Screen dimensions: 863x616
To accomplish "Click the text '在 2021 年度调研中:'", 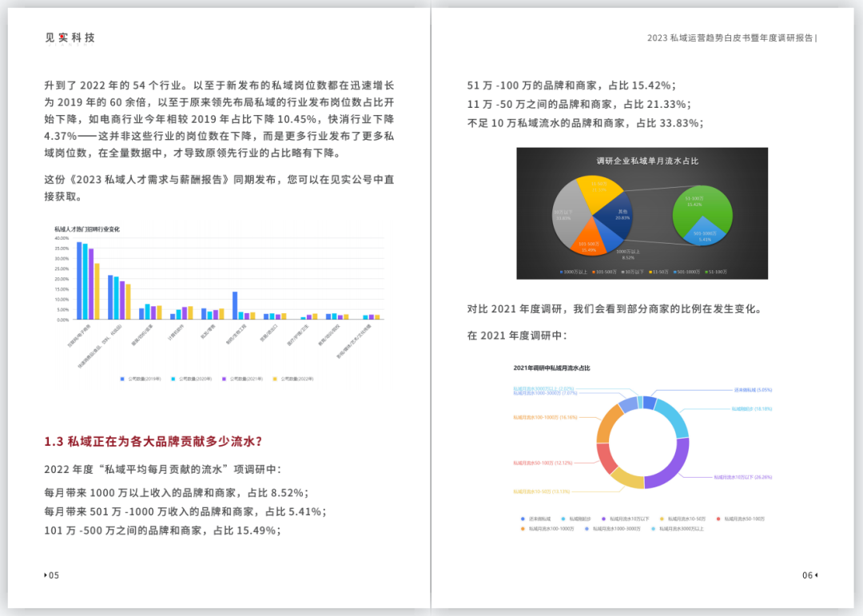I will 517,336.
